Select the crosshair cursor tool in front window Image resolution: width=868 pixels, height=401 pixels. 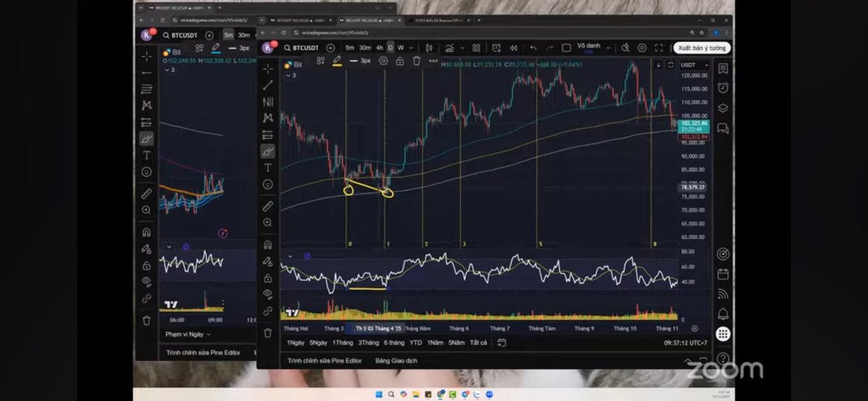tap(268, 69)
